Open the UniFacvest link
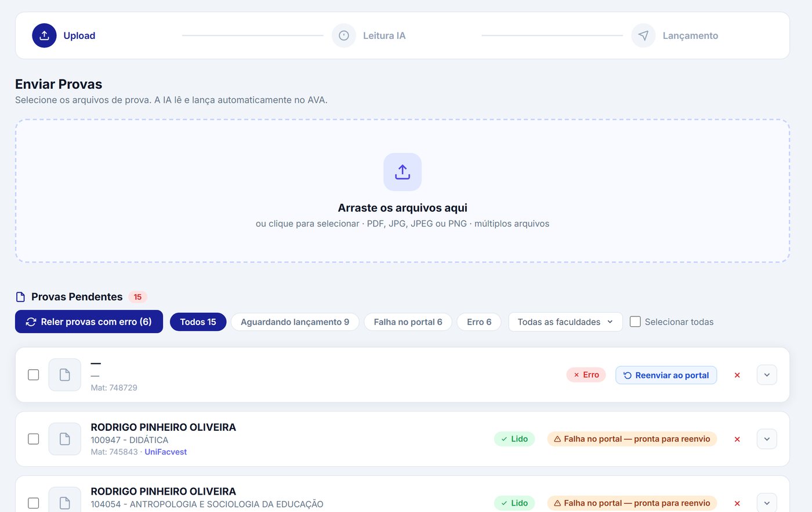Screen dimensions: 812x512 pyautogui.click(x=165, y=452)
